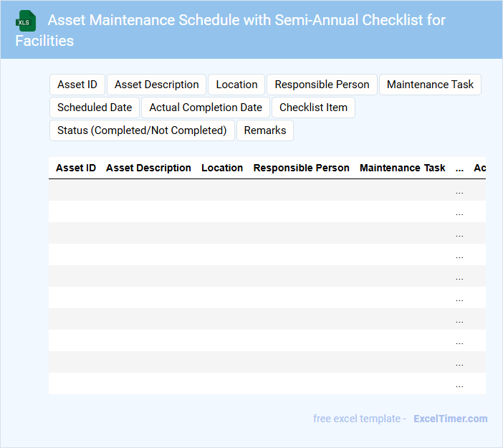Click the Asset Description column header

[148, 168]
